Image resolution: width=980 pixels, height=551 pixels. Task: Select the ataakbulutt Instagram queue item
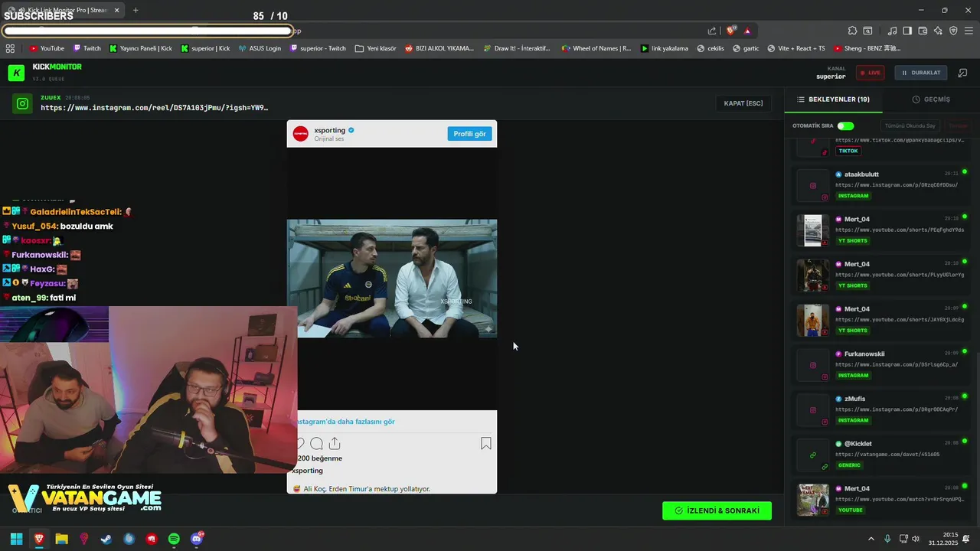[x=882, y=185]
